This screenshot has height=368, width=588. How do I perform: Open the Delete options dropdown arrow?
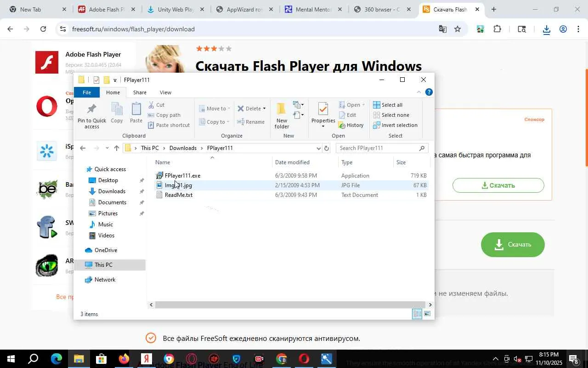(264, 109)
